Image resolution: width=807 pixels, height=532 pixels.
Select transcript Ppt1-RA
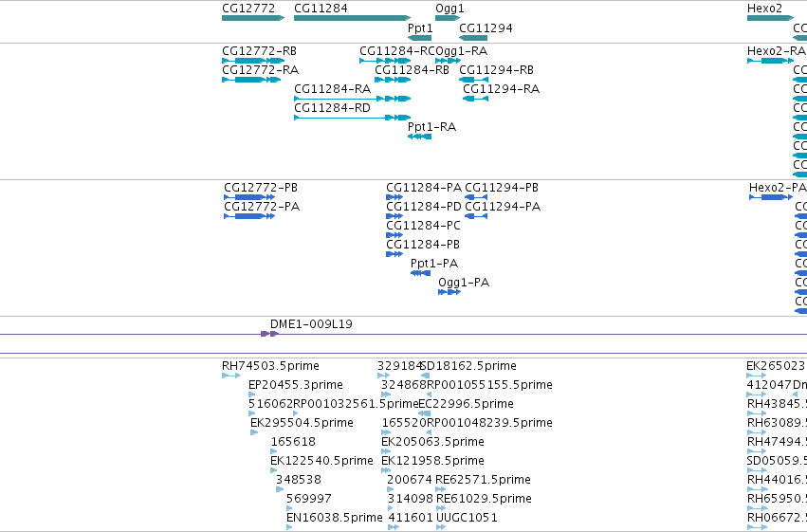click(419, 137)
